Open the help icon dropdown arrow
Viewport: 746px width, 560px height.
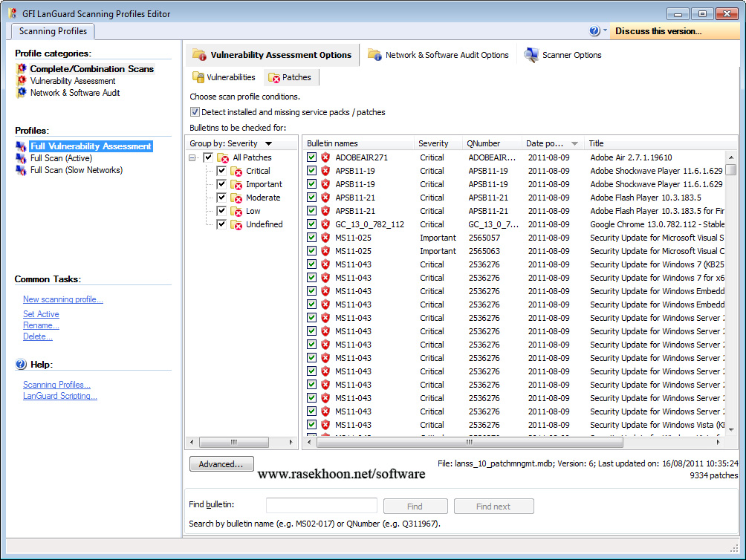pos(605,30)
